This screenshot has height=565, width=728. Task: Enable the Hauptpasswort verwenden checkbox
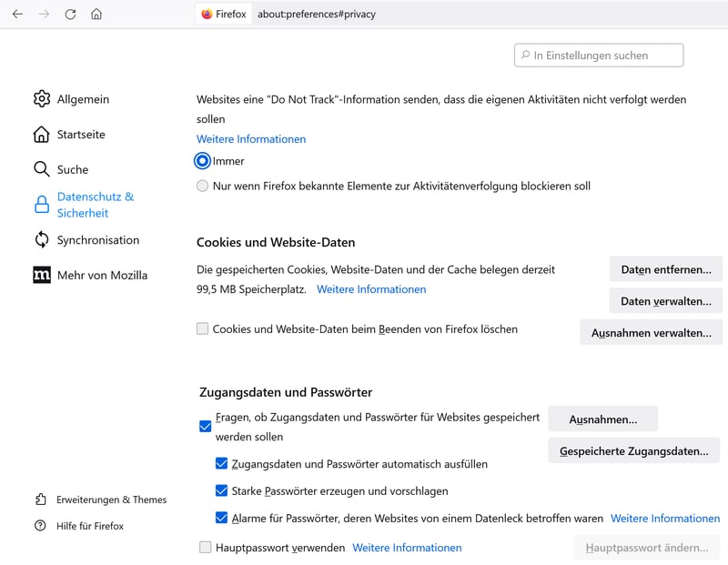coord(205,548)
